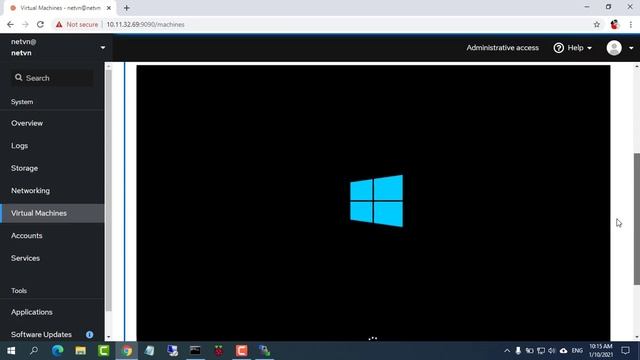Click the Help question mark icon

(x=558, y=48)
